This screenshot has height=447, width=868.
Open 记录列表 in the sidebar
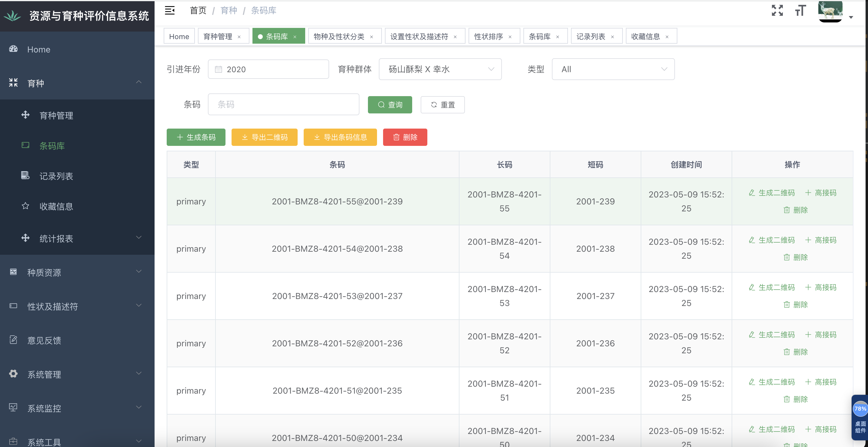tap(77, 176)
